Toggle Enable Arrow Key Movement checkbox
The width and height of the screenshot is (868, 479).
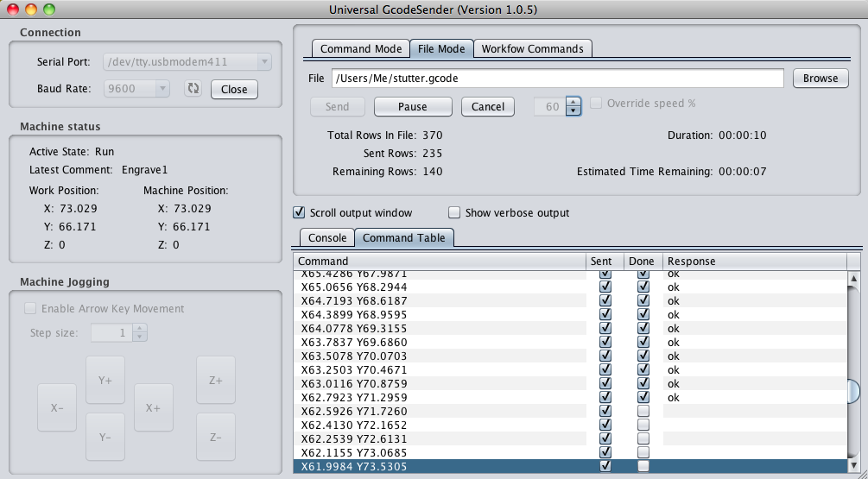click(x=31, y=308)
